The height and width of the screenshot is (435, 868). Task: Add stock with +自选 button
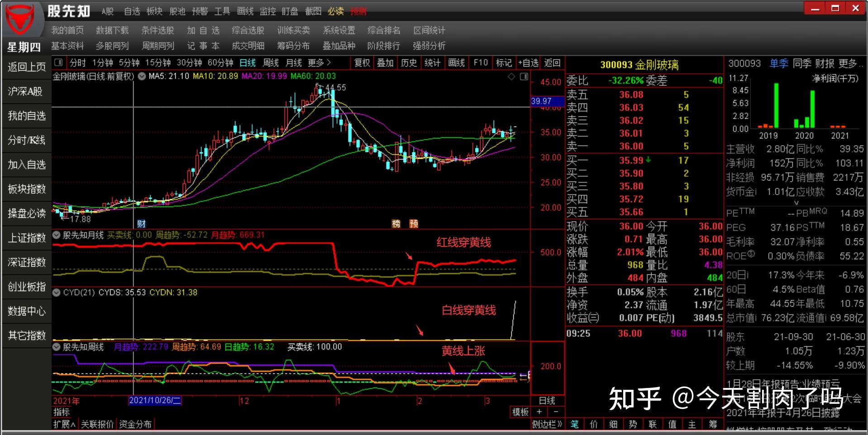pyautogui.click(x=529, y=62)
